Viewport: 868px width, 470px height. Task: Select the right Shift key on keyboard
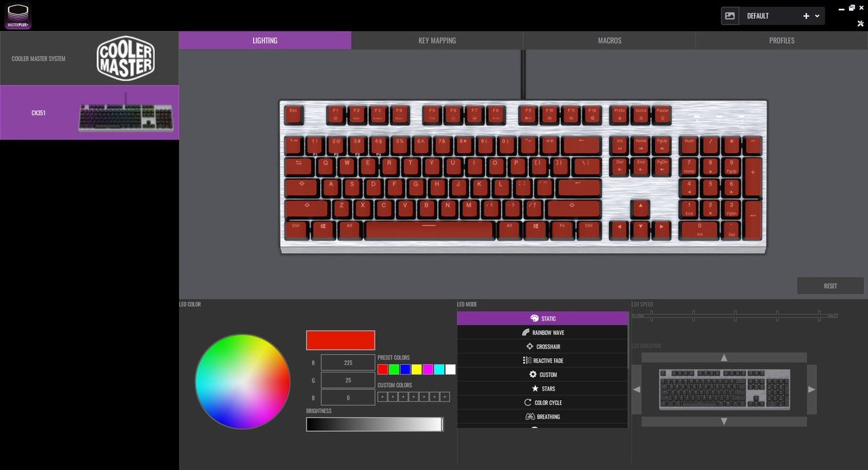[573, 208]
